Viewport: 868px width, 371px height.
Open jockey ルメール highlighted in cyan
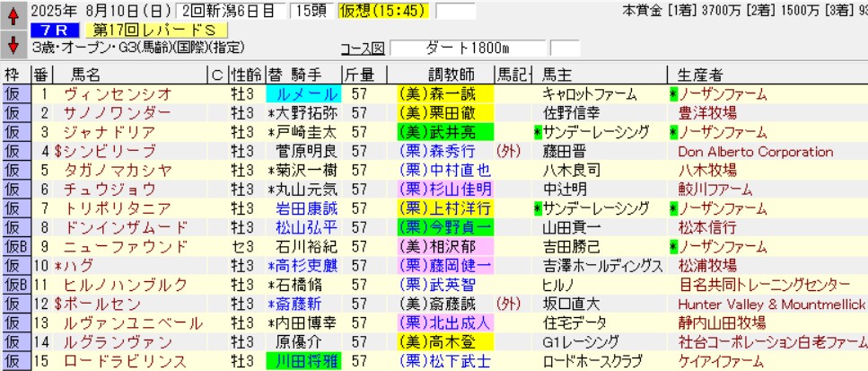pos(302,93)
